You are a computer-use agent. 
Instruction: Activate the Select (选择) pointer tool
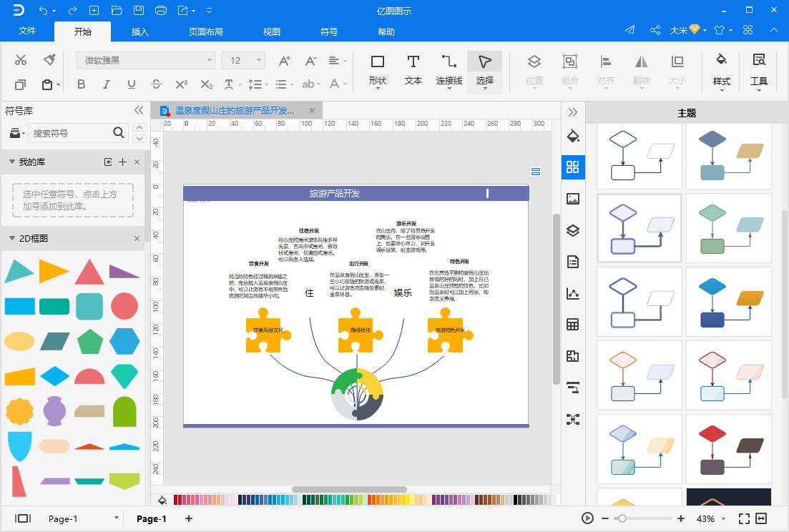pos(484,72)
